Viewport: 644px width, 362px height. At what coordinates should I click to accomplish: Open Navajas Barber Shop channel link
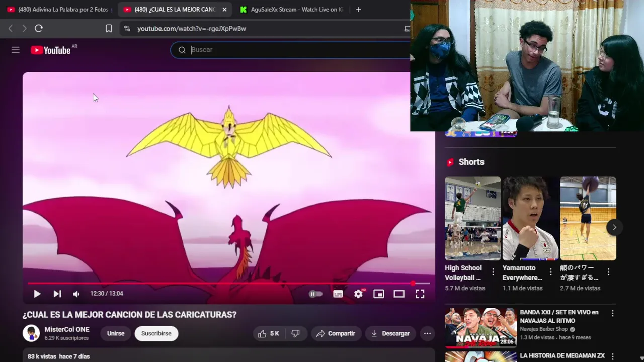coord(544,329)
